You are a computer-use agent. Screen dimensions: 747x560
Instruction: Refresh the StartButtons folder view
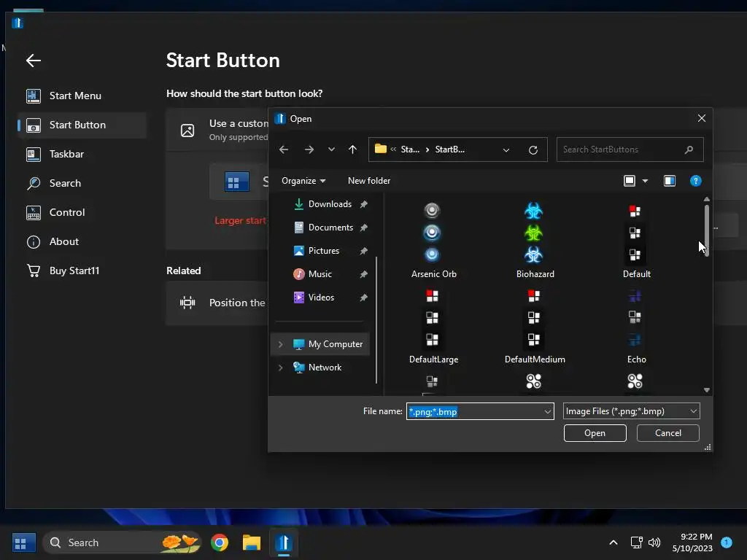533,150
